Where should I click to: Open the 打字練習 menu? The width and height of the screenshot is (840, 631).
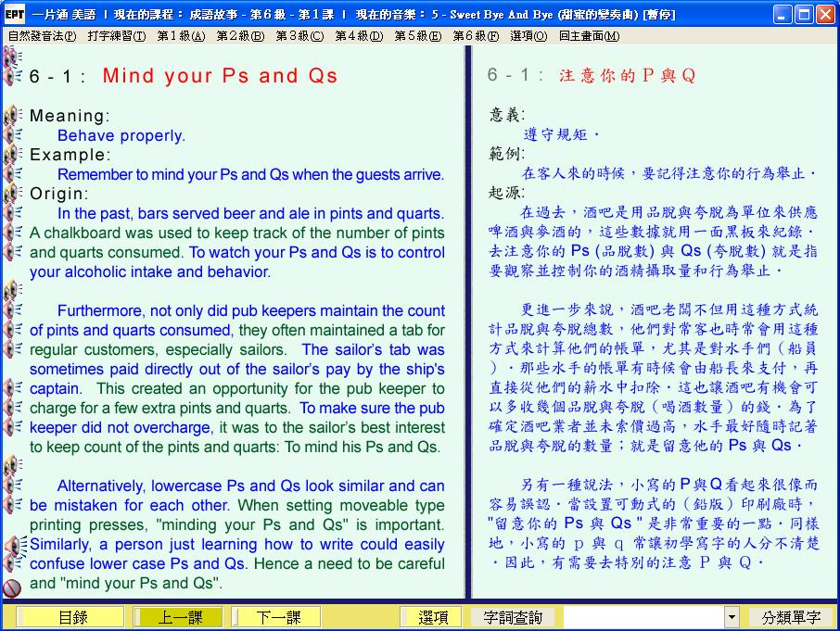117,36
